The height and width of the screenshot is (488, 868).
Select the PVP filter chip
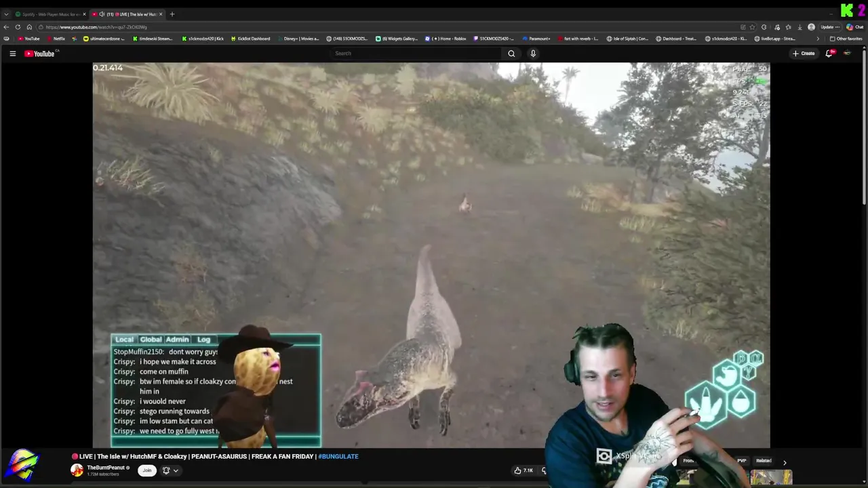741,461
